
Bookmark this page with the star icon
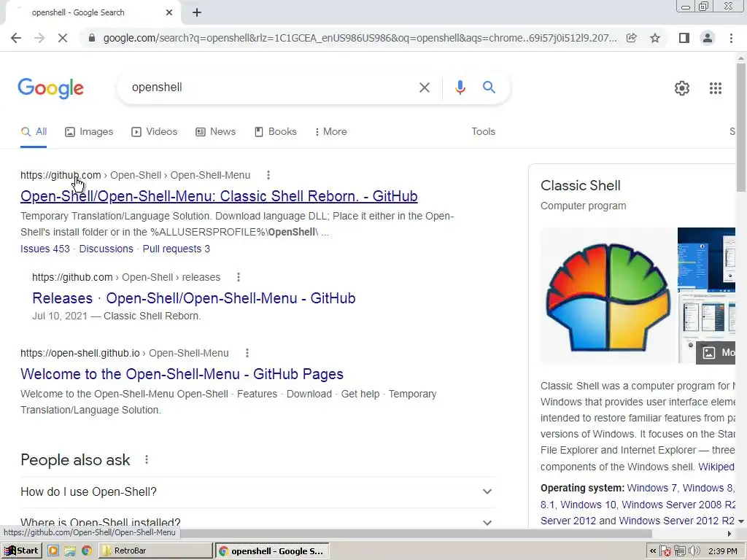(655, 38)
